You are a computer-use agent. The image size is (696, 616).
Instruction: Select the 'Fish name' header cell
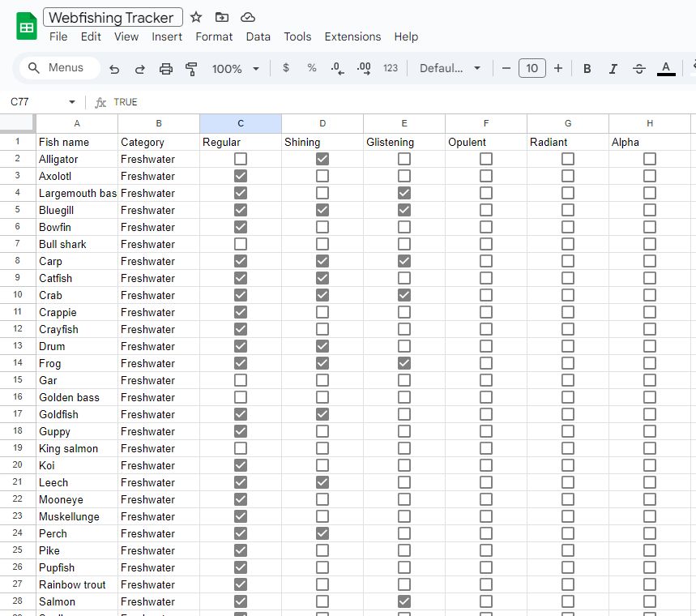tap(77, 142)
